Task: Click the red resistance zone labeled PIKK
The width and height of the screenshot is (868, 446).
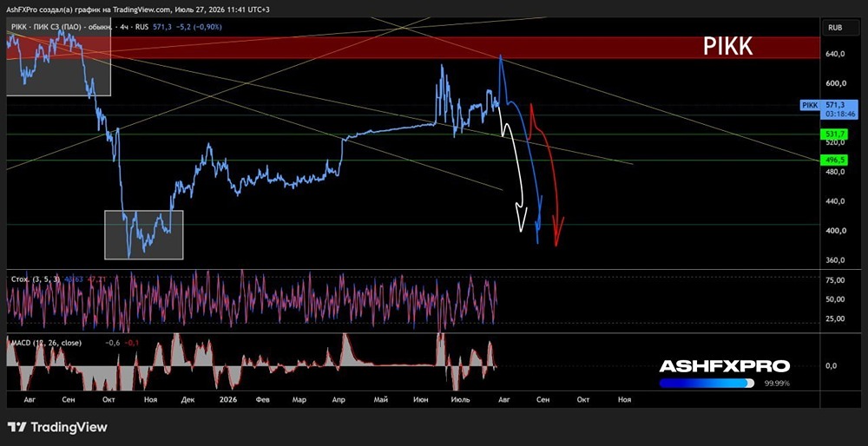Action: tap(412, 48)
